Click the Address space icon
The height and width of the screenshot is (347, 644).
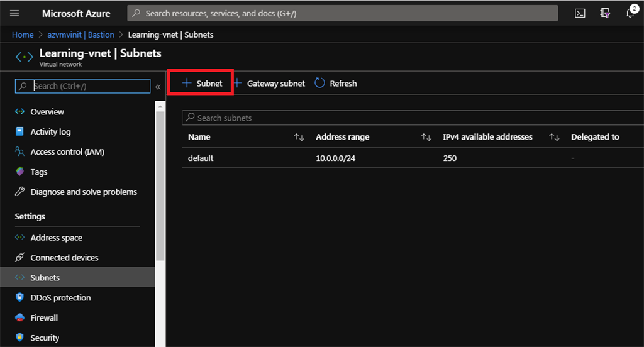(19, 238)
